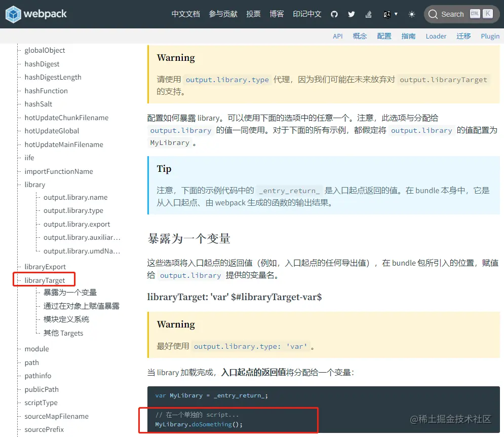Select hotUpdateGlobal in sidebar

point(52,131)
